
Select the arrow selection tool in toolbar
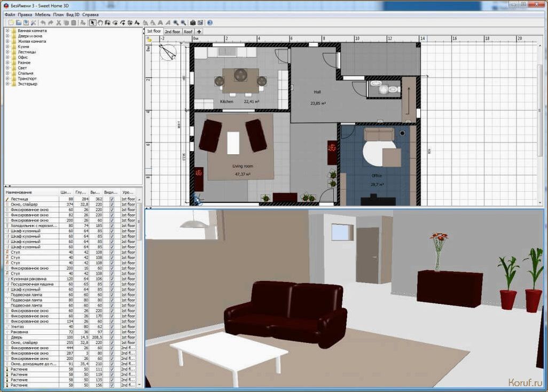tap(92, 23)
